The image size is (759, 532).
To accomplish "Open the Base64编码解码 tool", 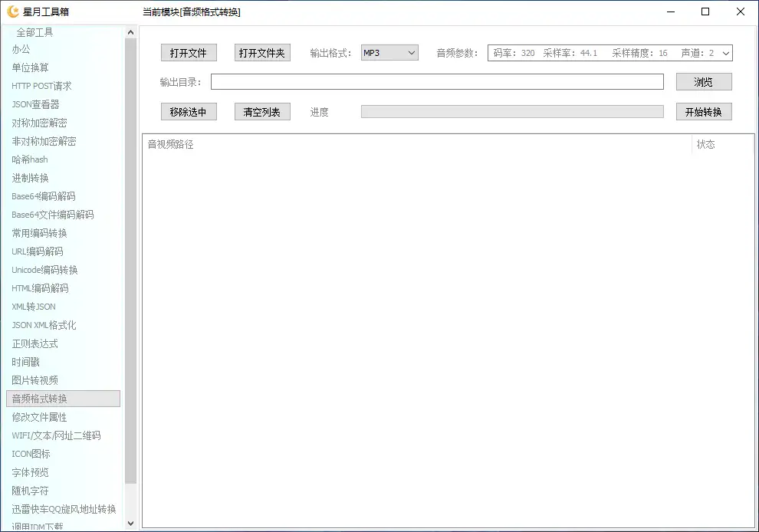I will point(44,196).
